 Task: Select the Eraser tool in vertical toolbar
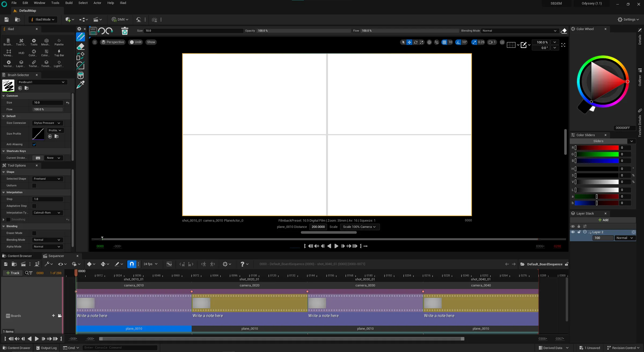click(80, 47)
